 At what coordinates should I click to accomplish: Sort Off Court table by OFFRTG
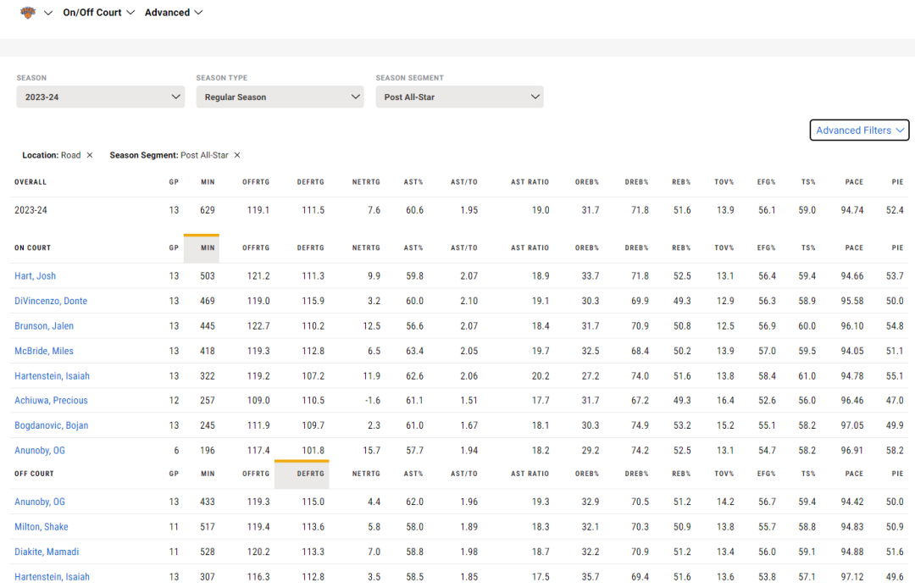click(x=256, y=474)
